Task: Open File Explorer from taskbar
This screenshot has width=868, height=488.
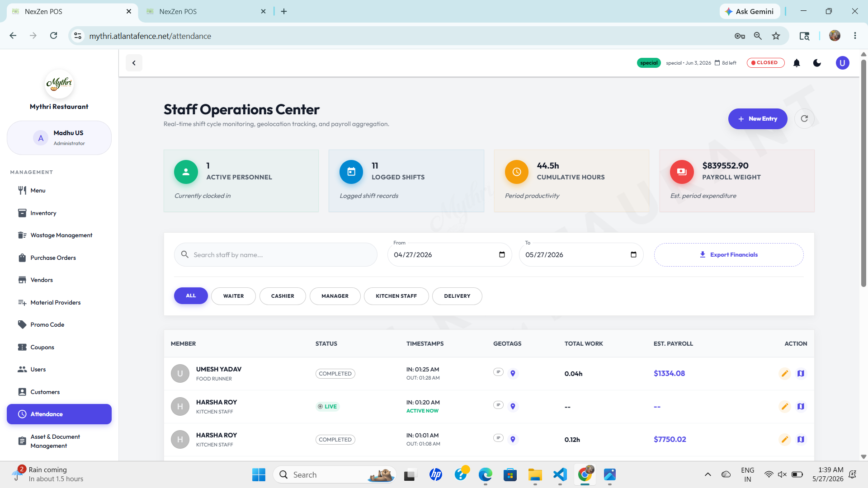Action: click(535, 474)
